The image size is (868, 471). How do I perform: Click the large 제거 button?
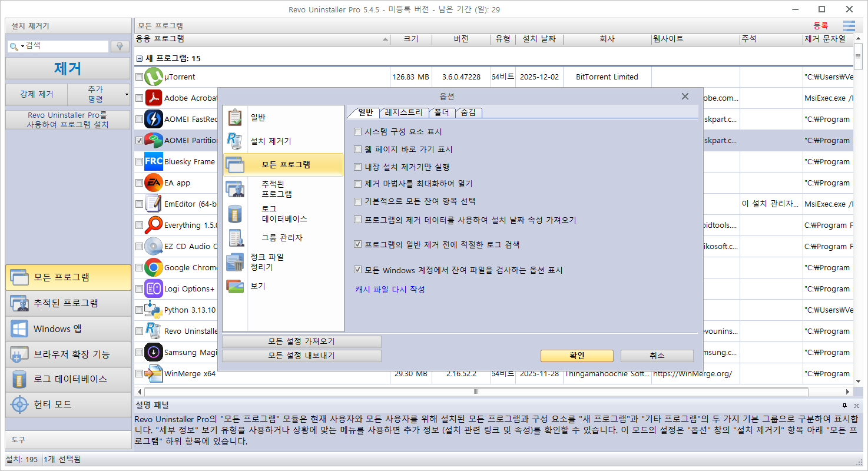[68, 68]
